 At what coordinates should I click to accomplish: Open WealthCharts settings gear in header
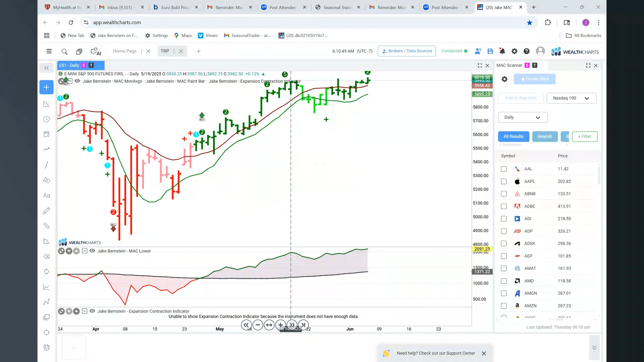point(514,51)
